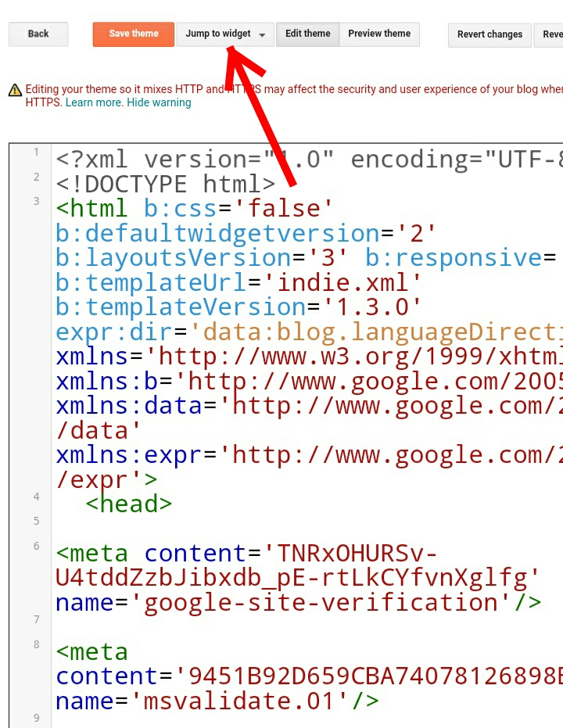The width and height of the screenshot is (563, 728).
Task: Place cursor in <!DOCTYPE html> line
Action: coord(166,185)
